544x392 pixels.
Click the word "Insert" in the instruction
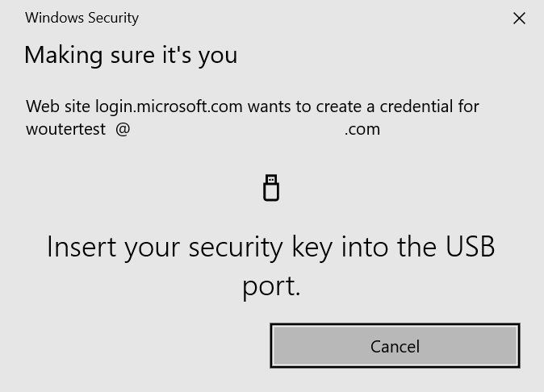click(80, 247)
